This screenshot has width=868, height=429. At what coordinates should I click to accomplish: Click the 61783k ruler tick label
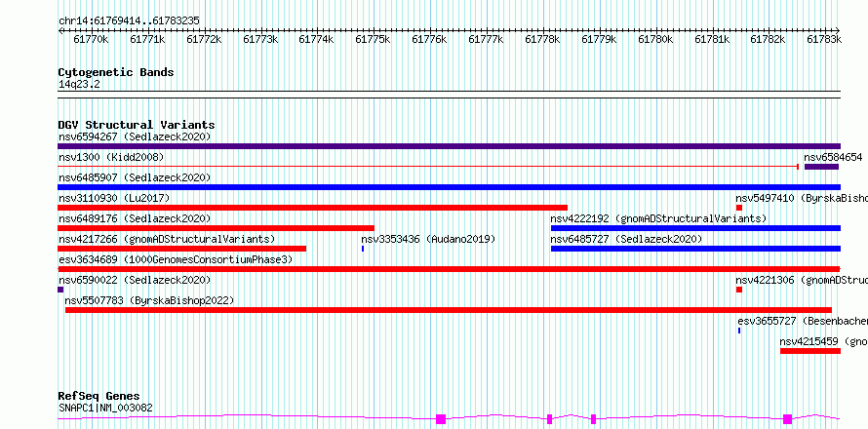824,39
